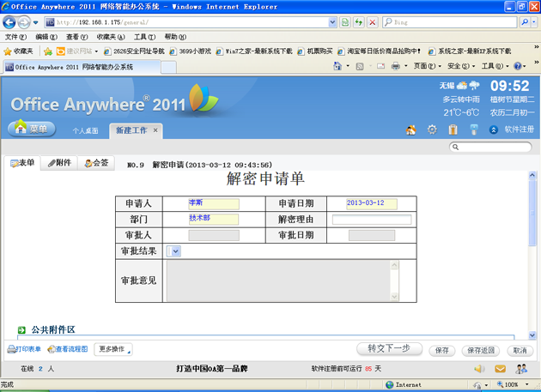Click the IE refresh page icon

pos(357,22)
